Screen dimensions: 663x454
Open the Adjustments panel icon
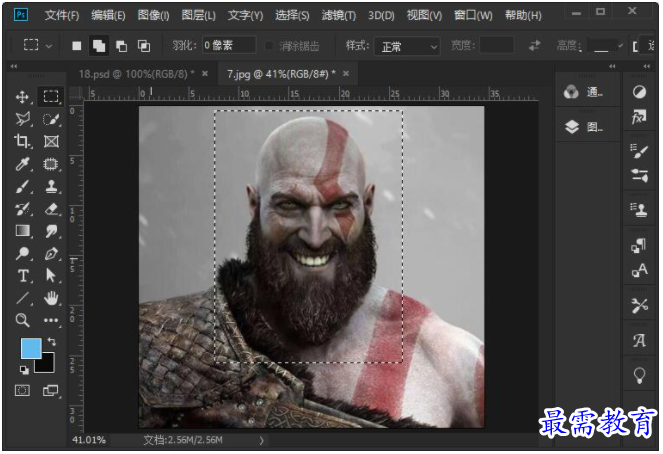click(x=639, y=92)
